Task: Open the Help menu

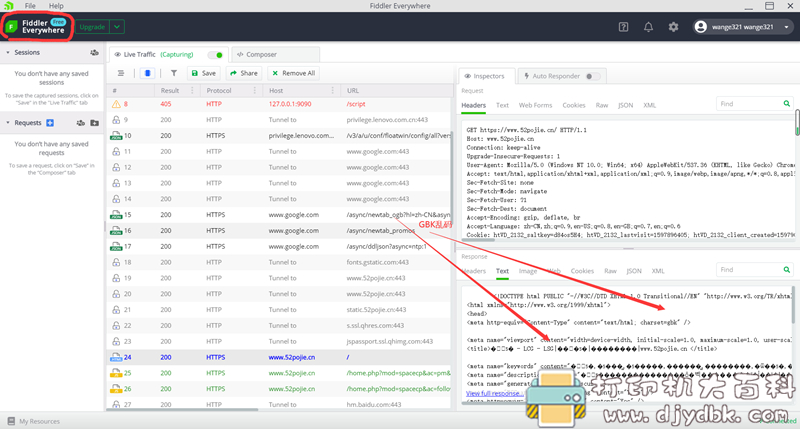Action: 56,6
